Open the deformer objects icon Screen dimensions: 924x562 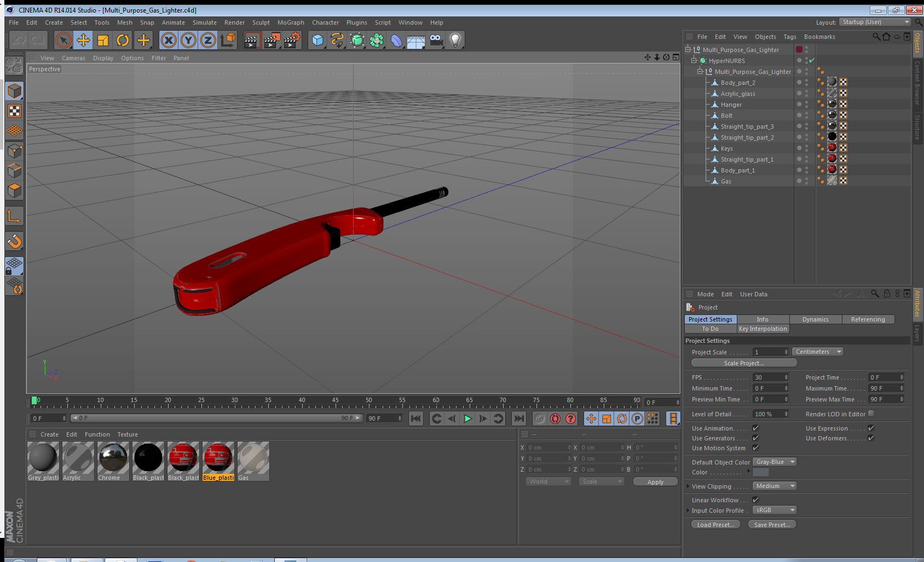coord(396,40)
